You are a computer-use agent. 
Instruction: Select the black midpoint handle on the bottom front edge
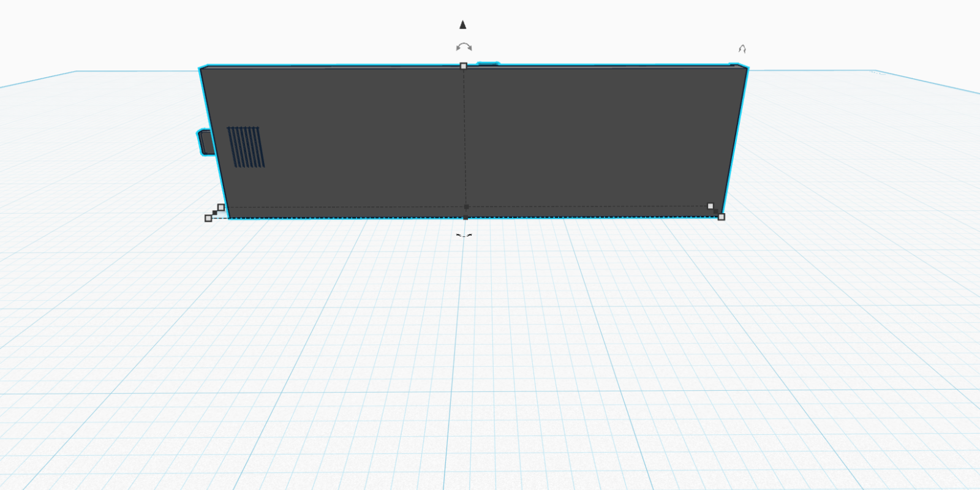[x=466, y=217]
